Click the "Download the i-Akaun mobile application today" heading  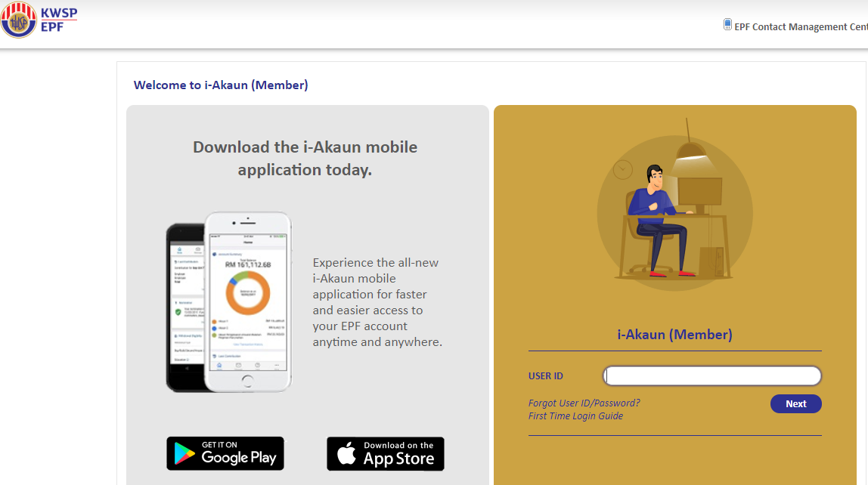click(305, 158)
